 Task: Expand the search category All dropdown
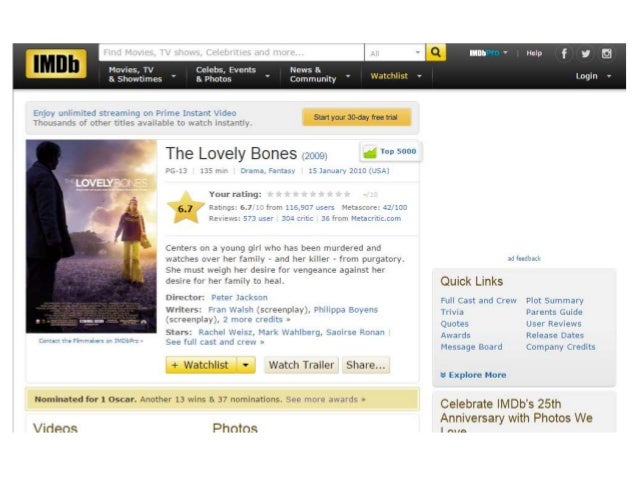(395, 53)
